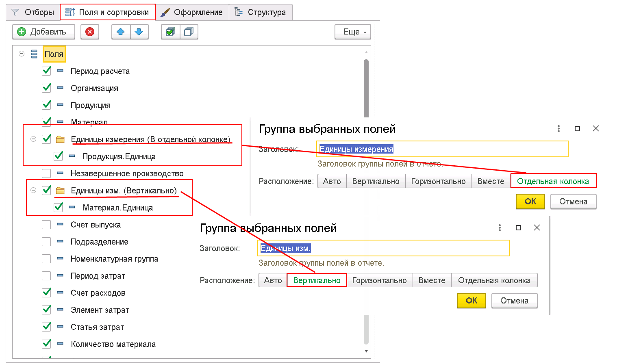The height and width of the screenshot is (364, 641).
Task: Click the field icon beside Период расчета
Action: (x=60, y=71)
